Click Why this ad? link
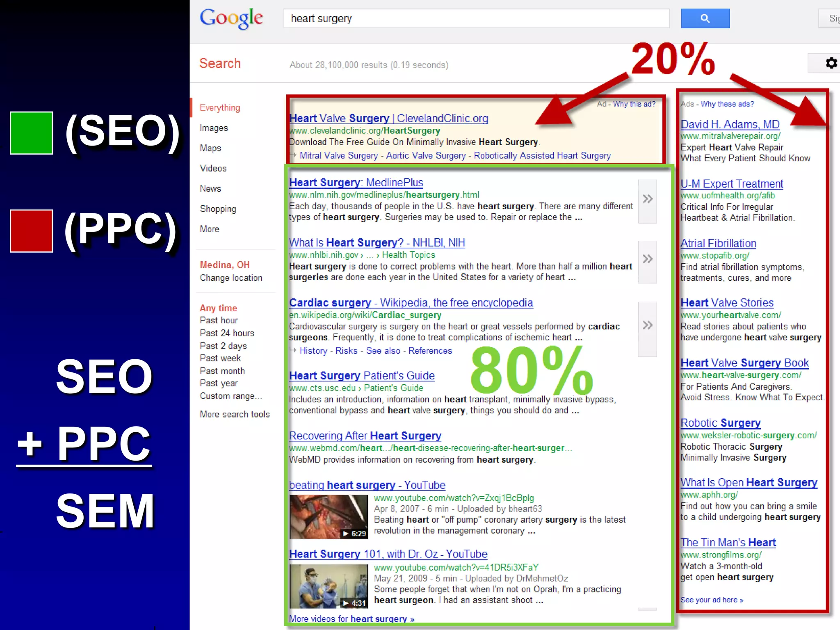Image resolution: width=840 pixels, height=630 pixels. [634, 104]
